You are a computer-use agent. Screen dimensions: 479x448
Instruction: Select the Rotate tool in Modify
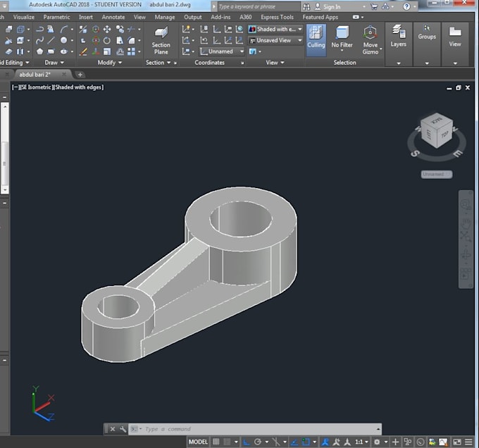tap(107, 40)
